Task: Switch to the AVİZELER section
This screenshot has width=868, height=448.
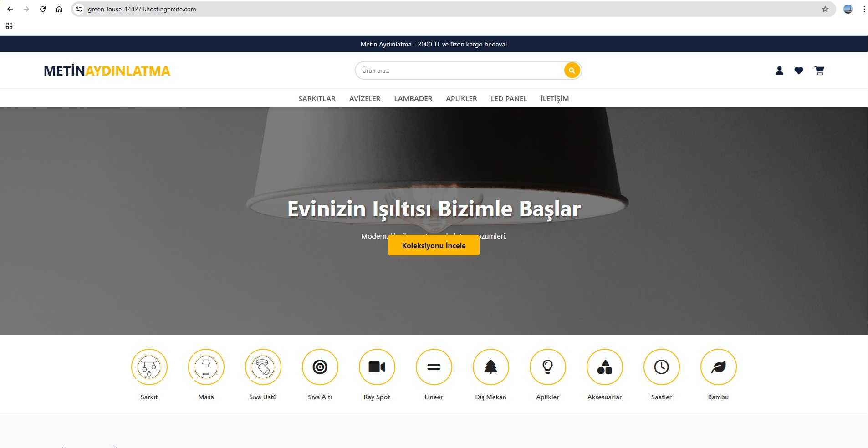Action: pos(365,98)
